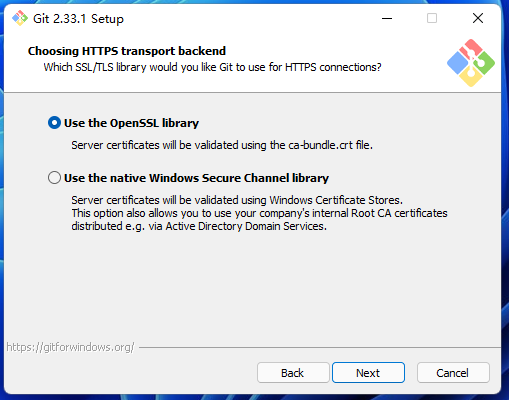
Task: Click the 'Use the OpenSSL library' label
Action: (131, 123)
